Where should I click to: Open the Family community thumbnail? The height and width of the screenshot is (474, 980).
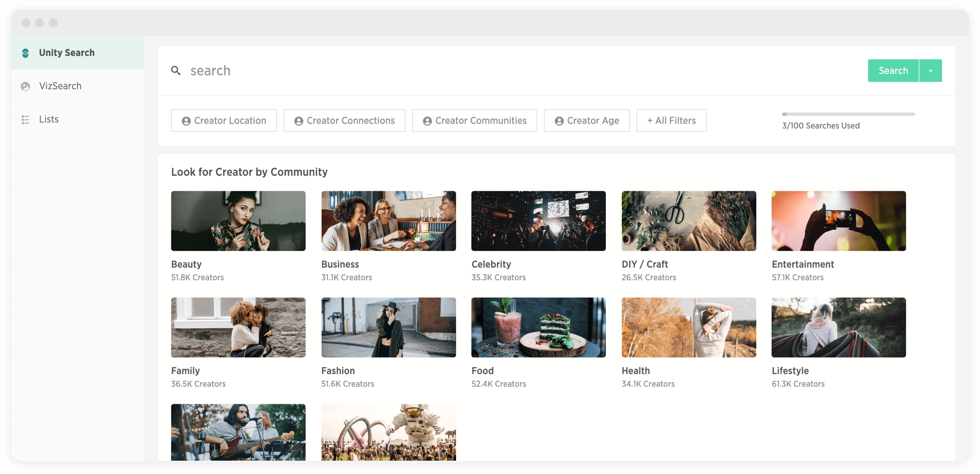click(x=239, y=328)
